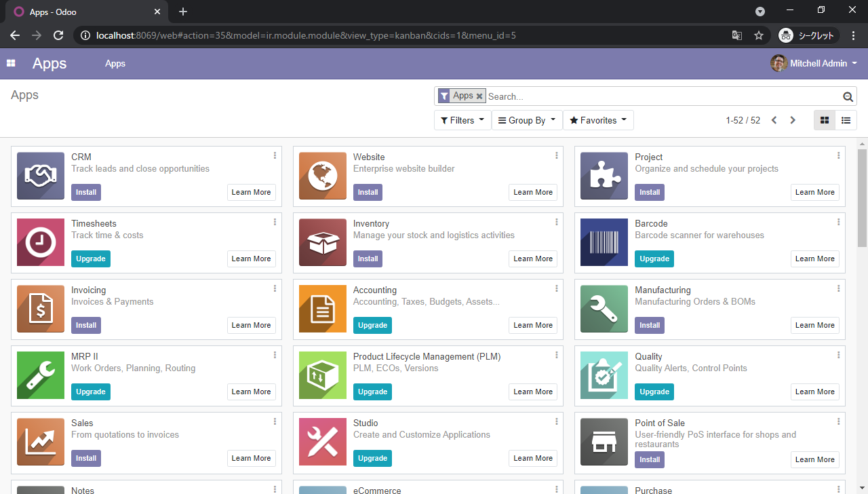
Task: Open the Timesheets clock icon
Action: [x=41, y=242]
